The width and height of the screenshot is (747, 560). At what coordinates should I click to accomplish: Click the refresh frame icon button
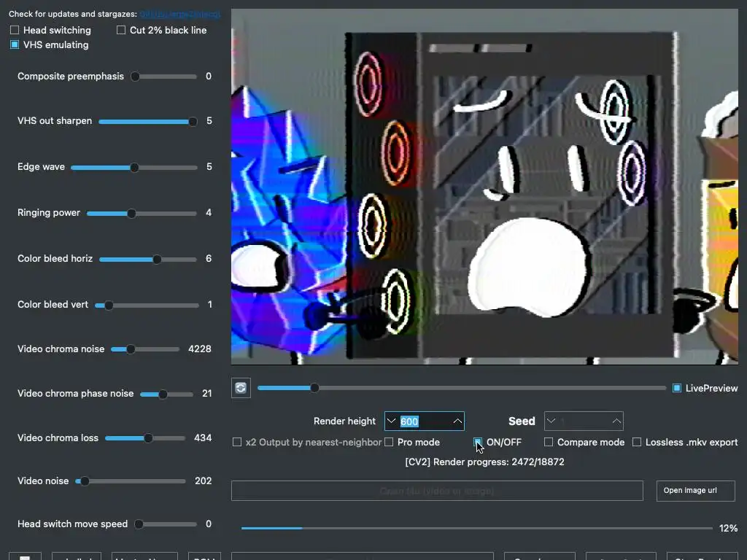(241, 388)
